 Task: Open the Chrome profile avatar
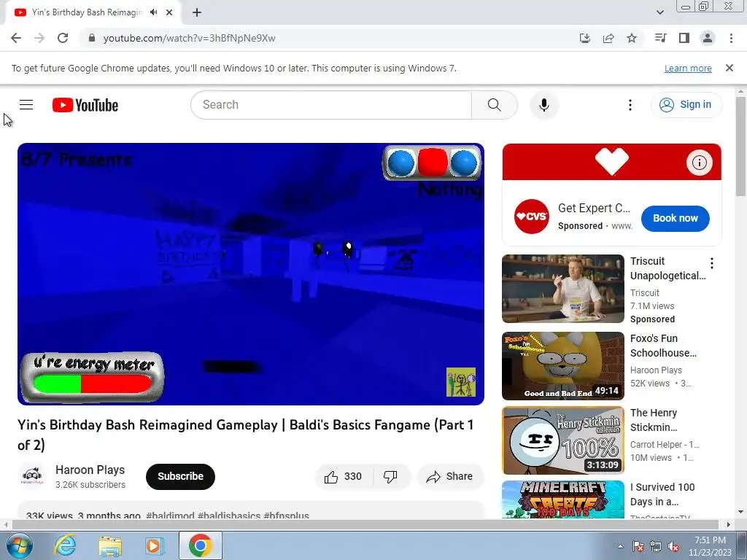point(708,38)
